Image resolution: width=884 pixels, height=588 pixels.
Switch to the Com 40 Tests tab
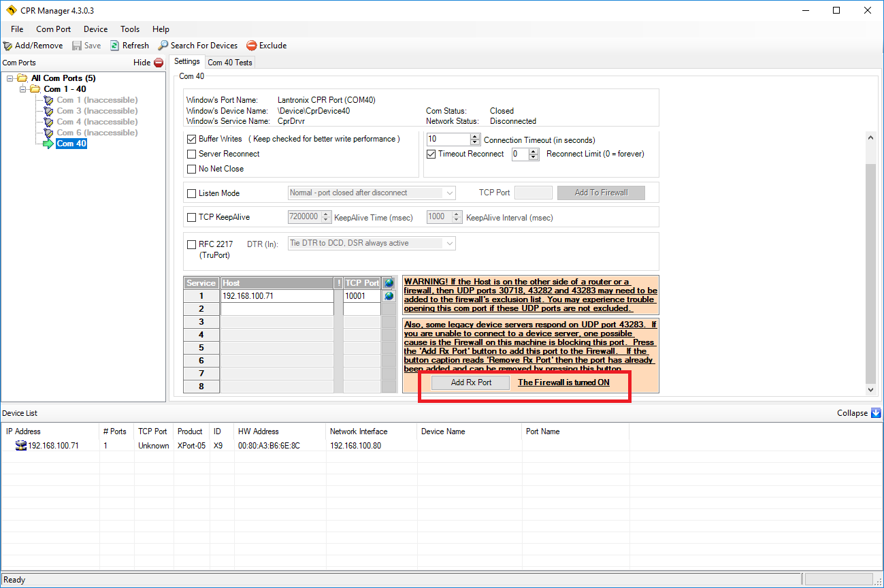(230, 63)
